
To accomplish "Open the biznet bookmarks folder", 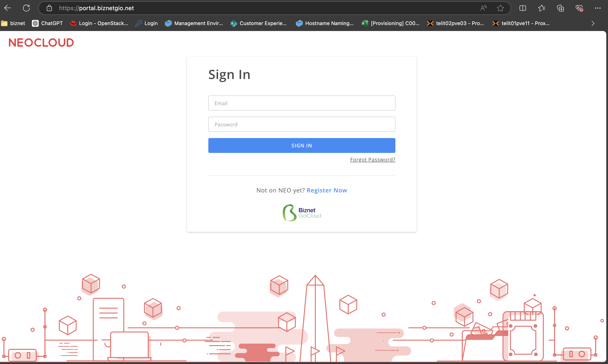I will [13, 23].
